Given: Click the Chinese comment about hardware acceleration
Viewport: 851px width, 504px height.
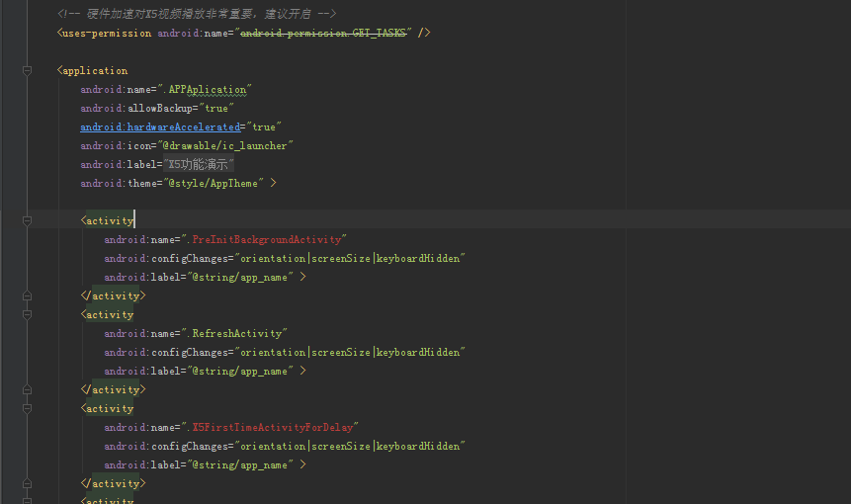Looking at the screenshot, I should click(197, 14).
